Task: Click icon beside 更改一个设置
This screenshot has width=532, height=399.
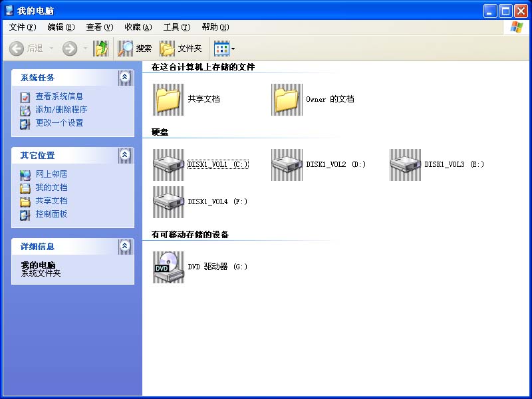Action: [x=25, y=124]
